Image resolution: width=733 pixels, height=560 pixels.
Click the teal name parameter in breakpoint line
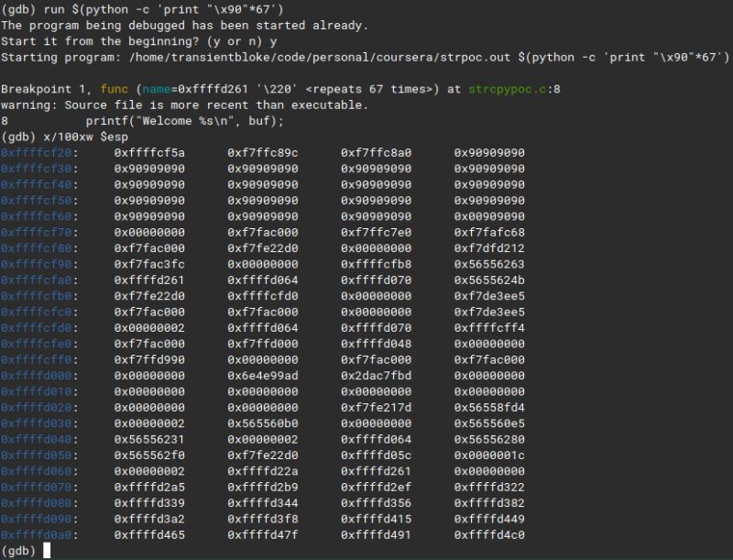tap(157, 89)
